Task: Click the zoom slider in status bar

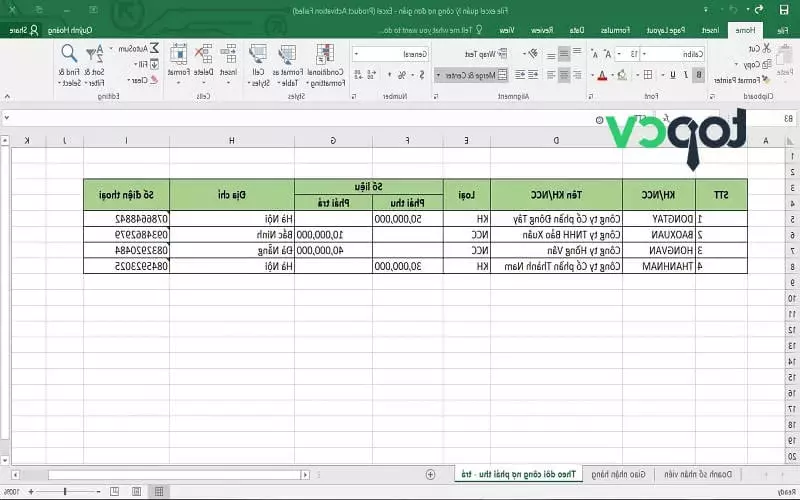Action: coord(66,492)
